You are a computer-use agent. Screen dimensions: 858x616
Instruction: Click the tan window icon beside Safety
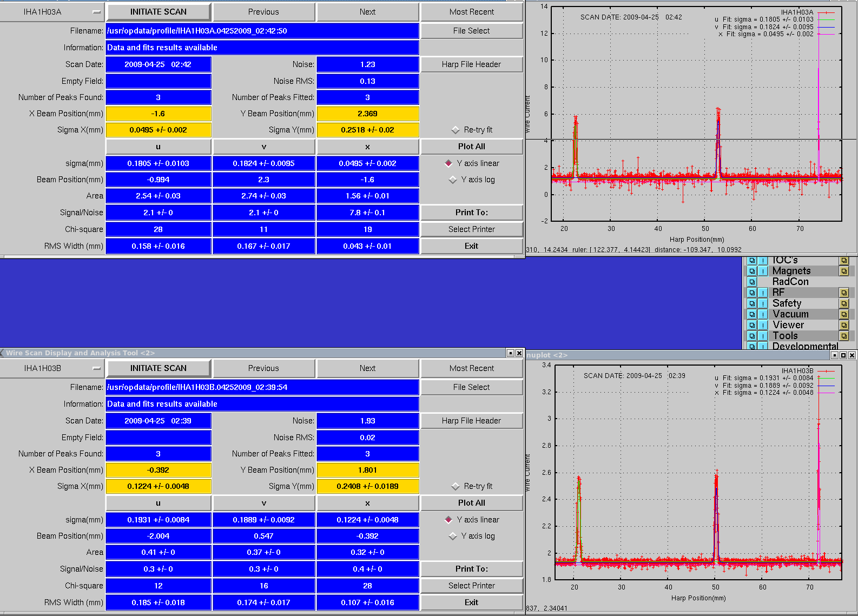point(844,303)
